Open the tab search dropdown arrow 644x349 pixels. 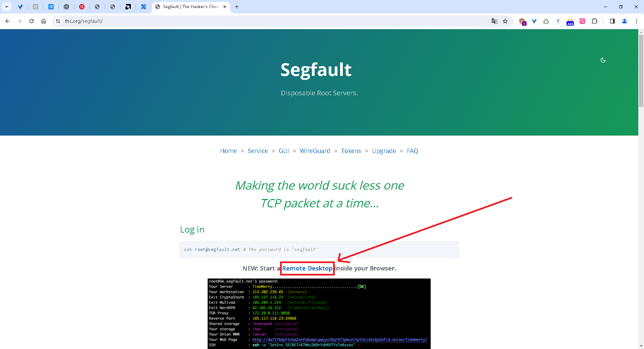click(6, 7)
